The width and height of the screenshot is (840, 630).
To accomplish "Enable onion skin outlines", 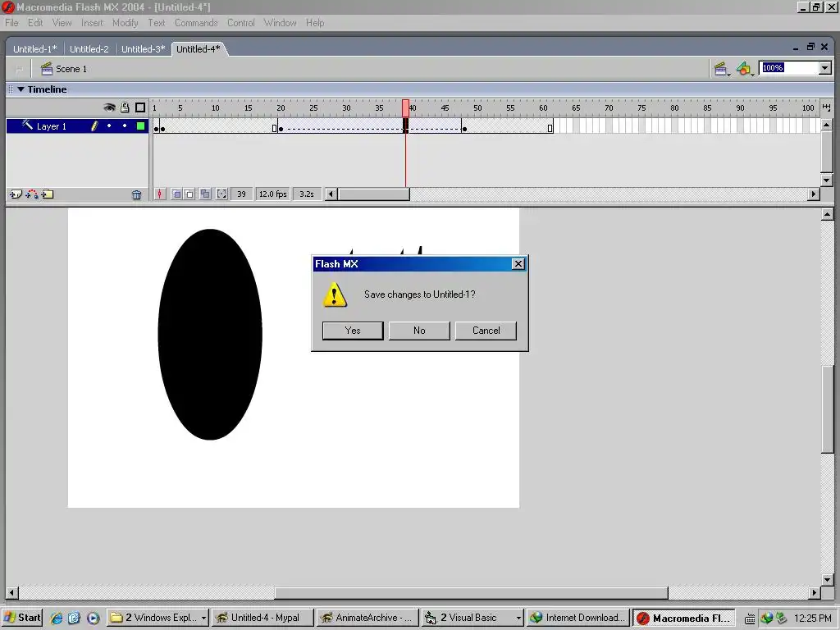I will tap(189, 194).
